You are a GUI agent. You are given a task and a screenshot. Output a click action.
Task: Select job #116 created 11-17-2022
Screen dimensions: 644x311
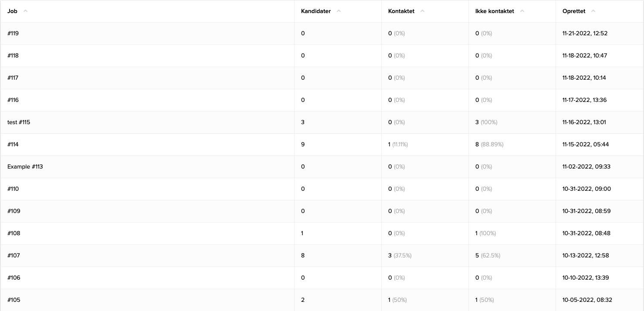point(13,100)
